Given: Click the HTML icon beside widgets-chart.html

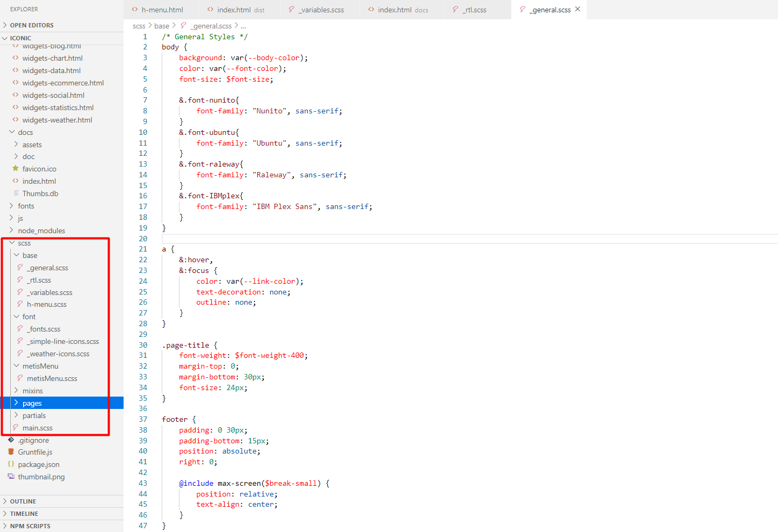Looking at the screenshot, I should (16, 58).
